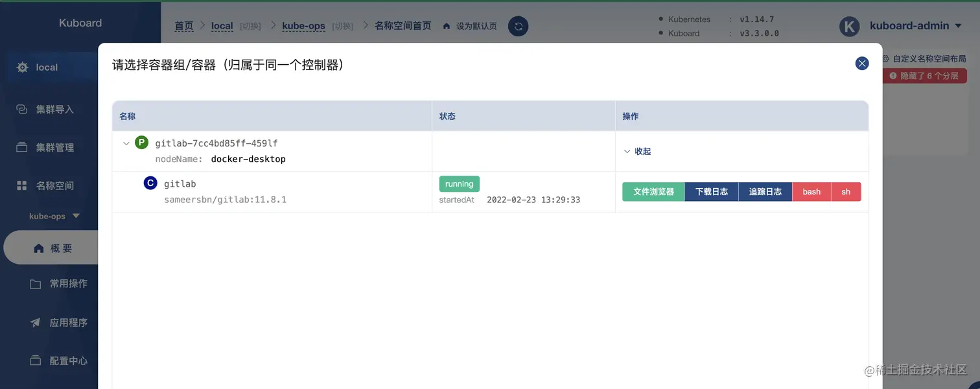980x389 pixels.
Task: Click the home icon beside 概要
Action: [x=38, y=248]
